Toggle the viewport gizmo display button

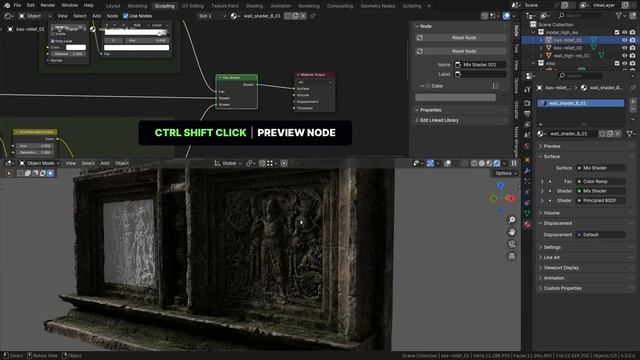430,163
